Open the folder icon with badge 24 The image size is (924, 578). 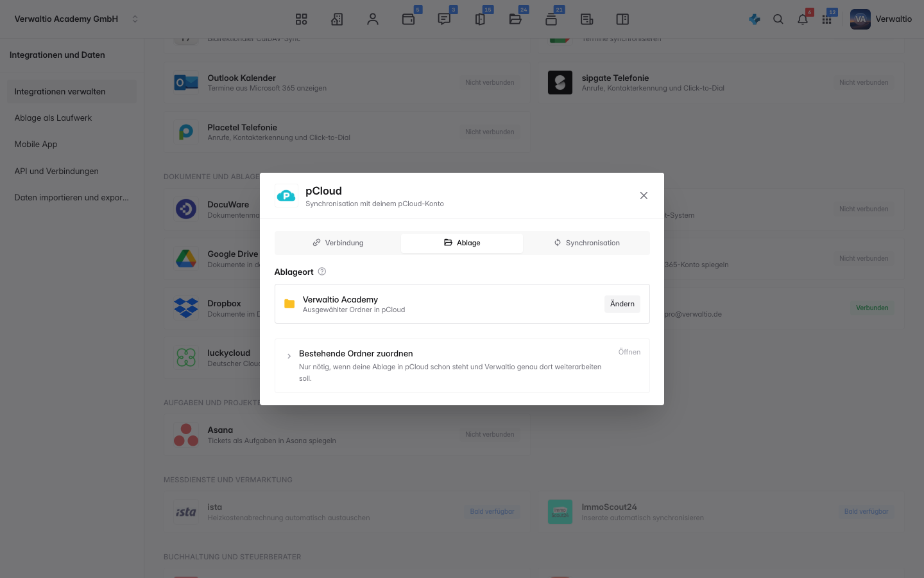pyautogui.click(x=515, y=19)
